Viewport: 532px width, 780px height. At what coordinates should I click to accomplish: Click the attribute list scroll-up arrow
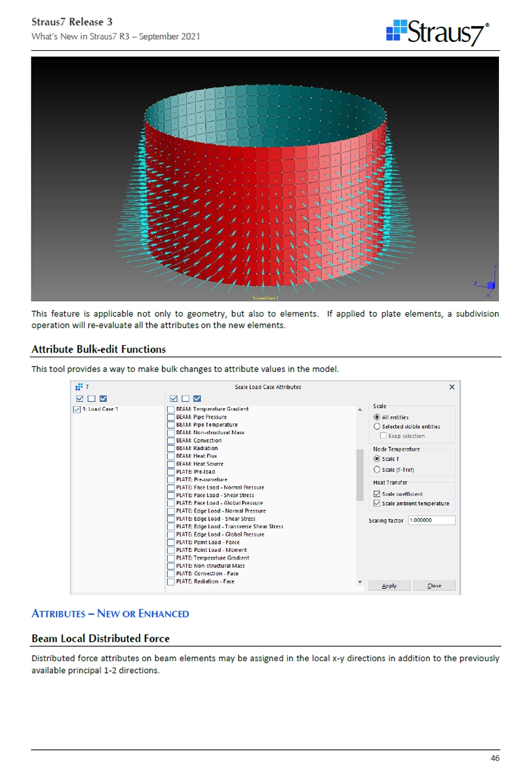(359, 410)
